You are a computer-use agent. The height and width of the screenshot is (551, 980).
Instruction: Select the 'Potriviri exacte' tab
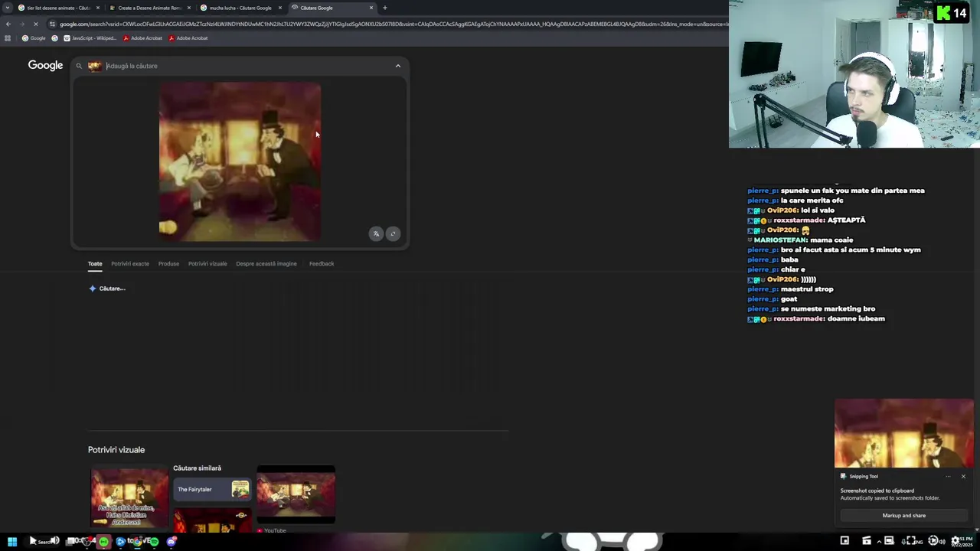130,263
